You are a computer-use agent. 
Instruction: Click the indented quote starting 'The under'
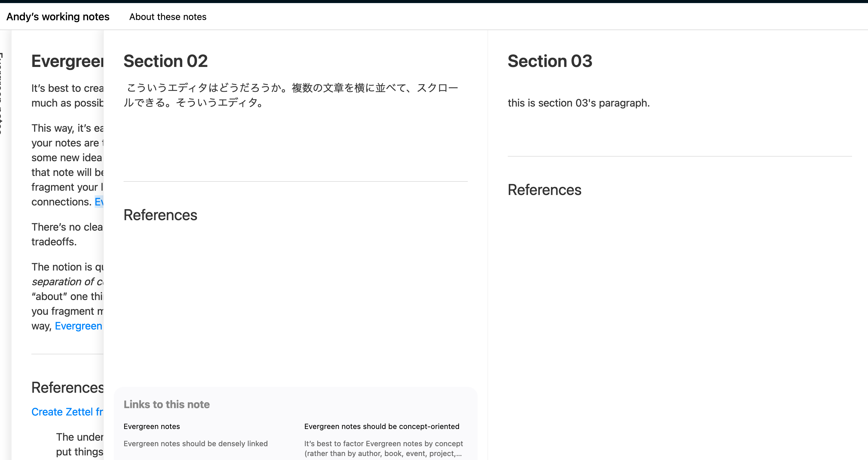click(80, 444)
